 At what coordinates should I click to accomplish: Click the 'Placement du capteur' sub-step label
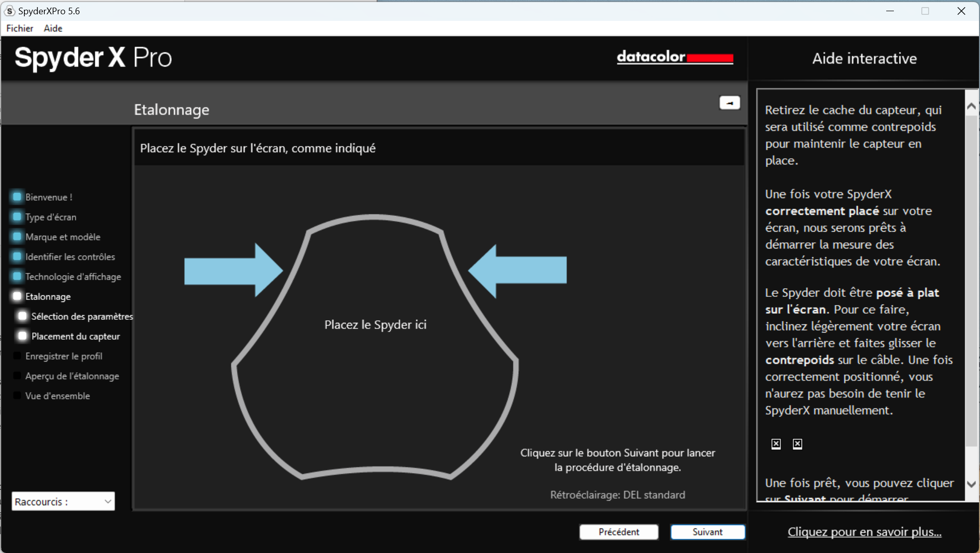[76, 336]
